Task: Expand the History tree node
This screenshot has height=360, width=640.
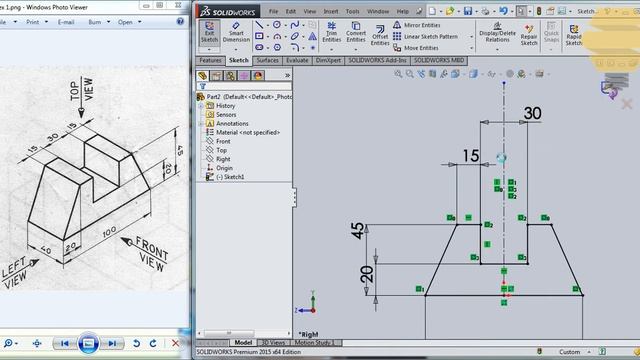Action: [201, 106]
